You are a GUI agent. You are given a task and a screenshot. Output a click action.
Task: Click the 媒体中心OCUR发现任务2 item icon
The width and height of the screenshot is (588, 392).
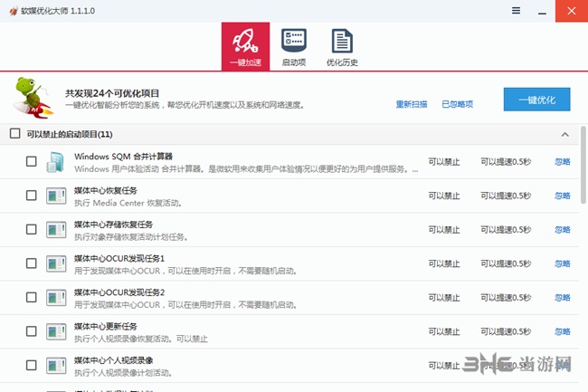tap(56, 298)
